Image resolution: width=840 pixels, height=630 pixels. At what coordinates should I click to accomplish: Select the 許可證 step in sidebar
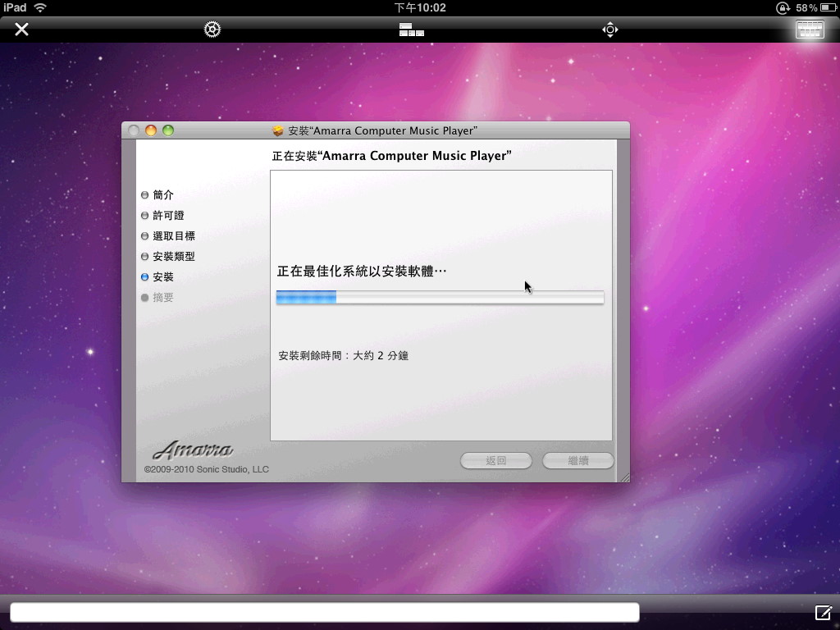163,216
